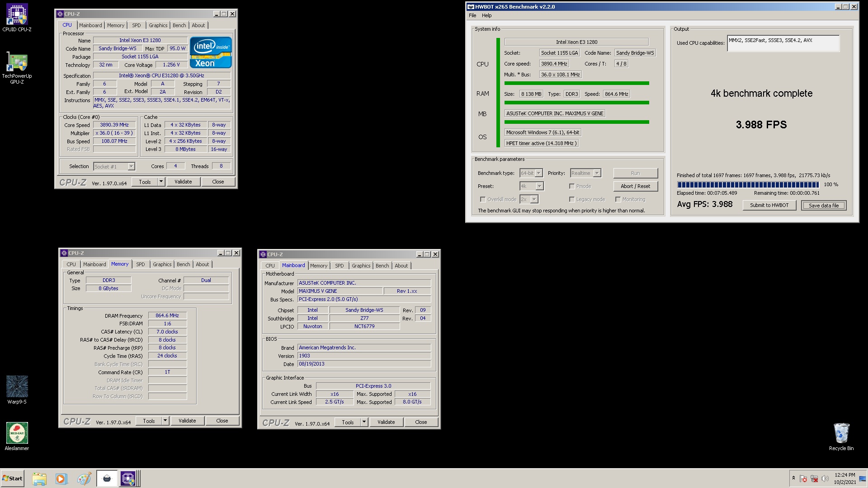Open the Mainboard tab in top CPU-Z window
The image size is (868, 488).
pos(90,25)
